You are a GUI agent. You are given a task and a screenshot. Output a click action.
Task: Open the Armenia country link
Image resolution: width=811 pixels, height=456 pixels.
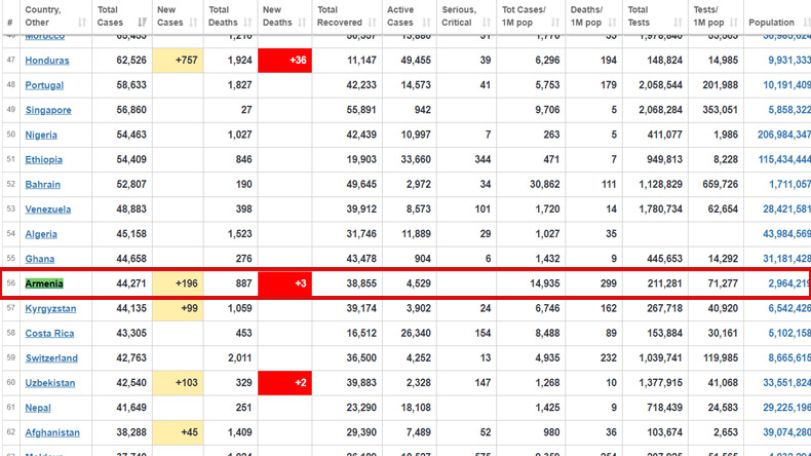(x=44, y=283)
